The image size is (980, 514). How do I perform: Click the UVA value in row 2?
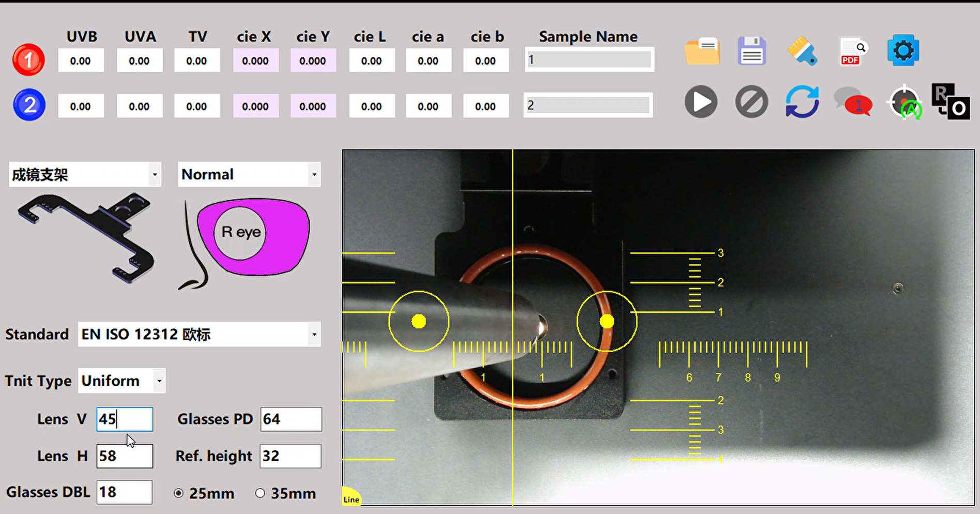tap(139, 106)
